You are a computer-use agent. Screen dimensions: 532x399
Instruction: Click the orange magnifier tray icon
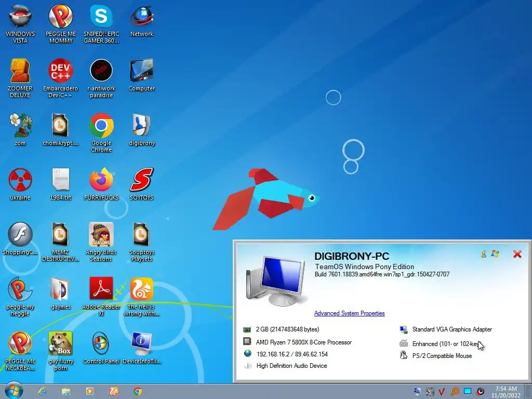[455, 392]
